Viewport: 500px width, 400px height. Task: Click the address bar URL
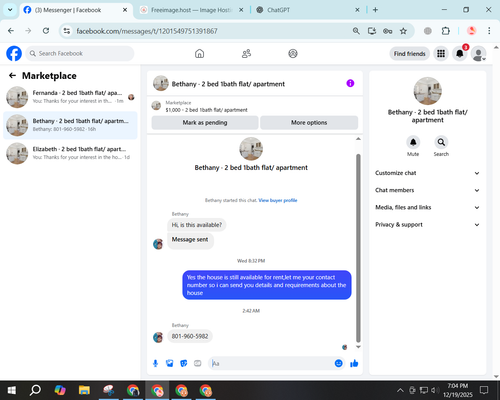[147, 31]
